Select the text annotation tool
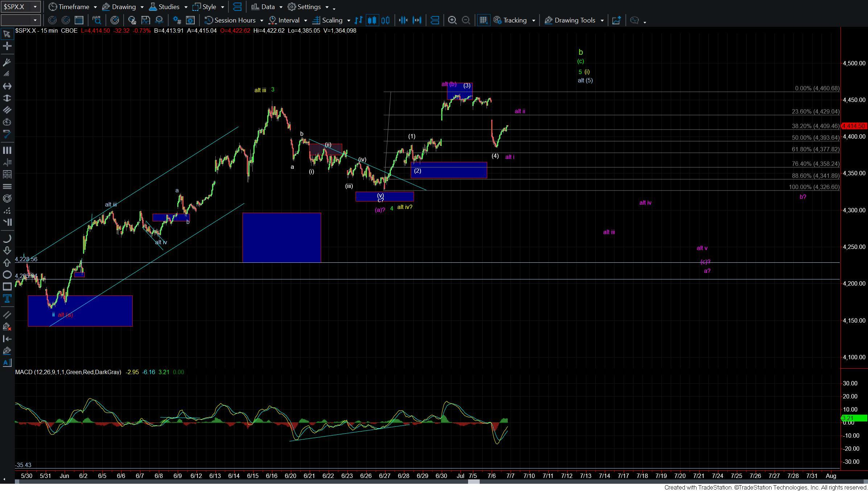 pos(7,299)
